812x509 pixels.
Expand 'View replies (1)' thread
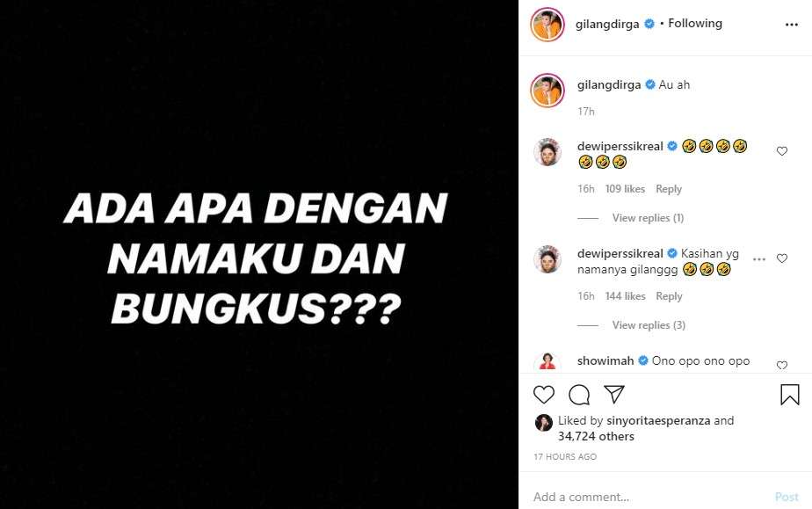click(x=648, y=218)
